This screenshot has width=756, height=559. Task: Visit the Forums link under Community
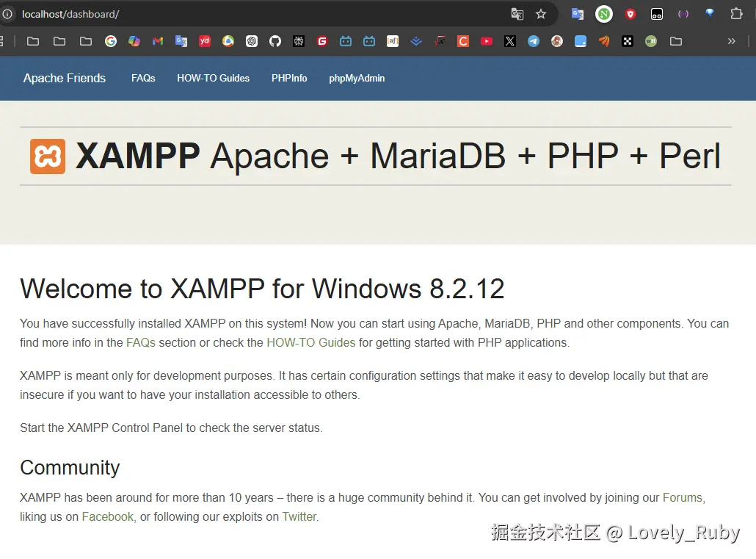[x=683, y=498]
